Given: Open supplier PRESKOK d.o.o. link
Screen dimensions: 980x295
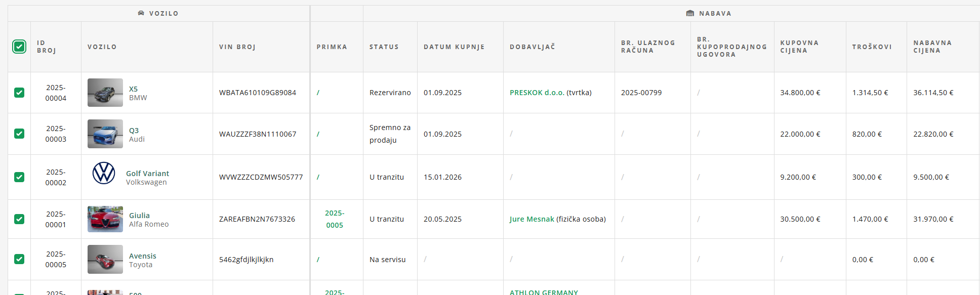Looking at the screenshot, I should point(537,93).
